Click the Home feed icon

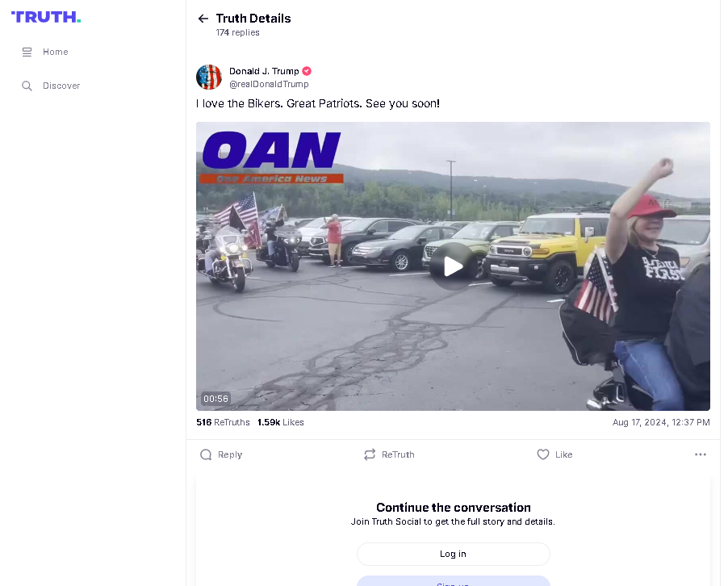[27, 52]
